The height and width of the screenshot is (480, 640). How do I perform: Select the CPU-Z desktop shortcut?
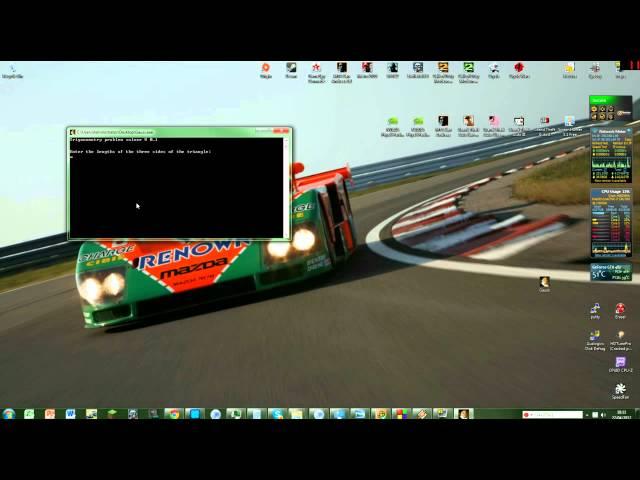coord(620,364)
